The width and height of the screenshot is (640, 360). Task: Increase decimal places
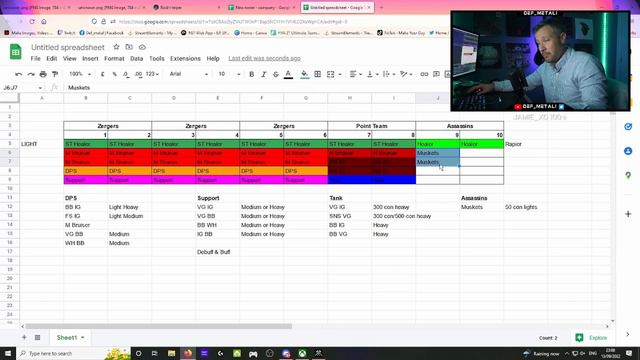pyautogui.click(x=138, y=74)
